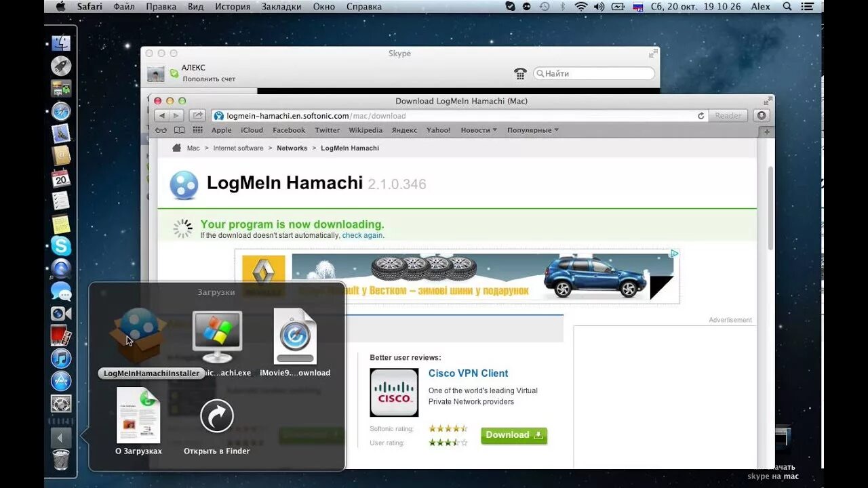Open FaceTime camera icon in Dock

click(61, 314)
